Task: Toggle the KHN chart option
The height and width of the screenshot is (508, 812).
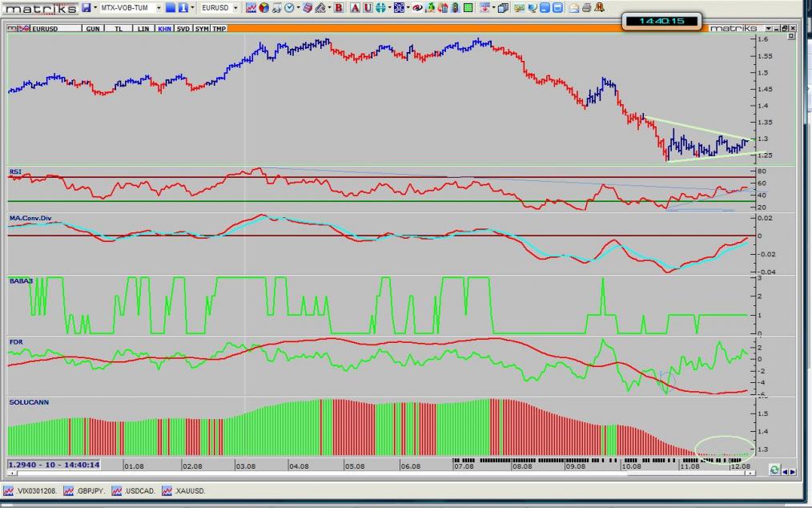Action: pyautogui.click(x=164, y=28)
